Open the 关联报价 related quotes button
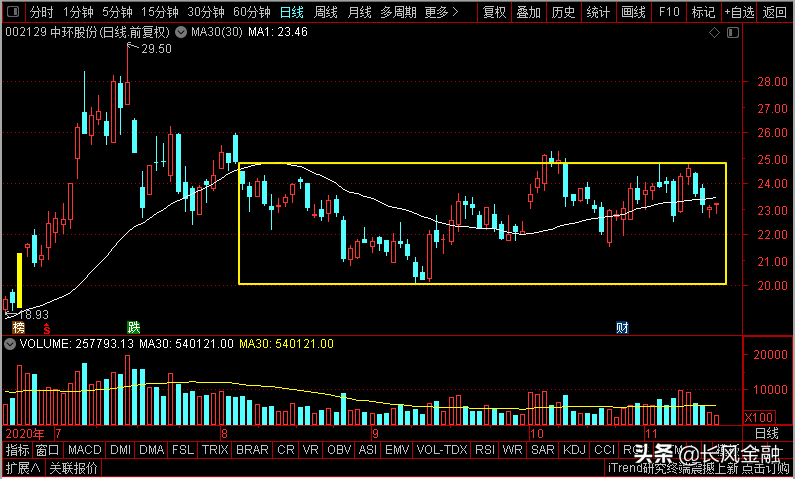 coord(74,467)
